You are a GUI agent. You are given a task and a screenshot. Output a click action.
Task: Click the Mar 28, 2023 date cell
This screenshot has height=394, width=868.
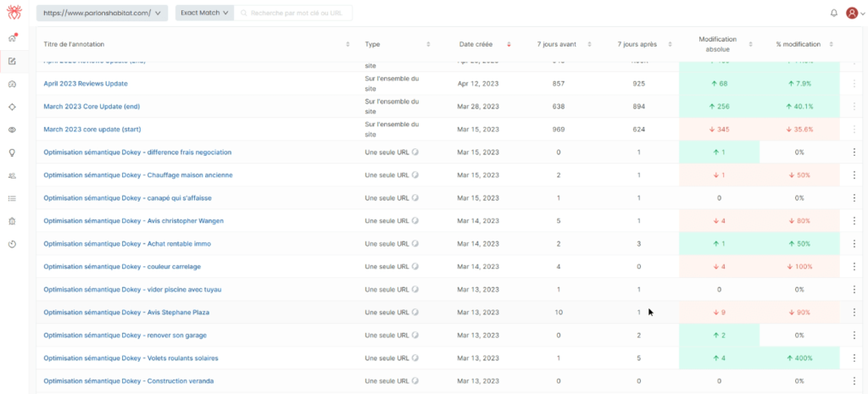(x=478, y=106)
